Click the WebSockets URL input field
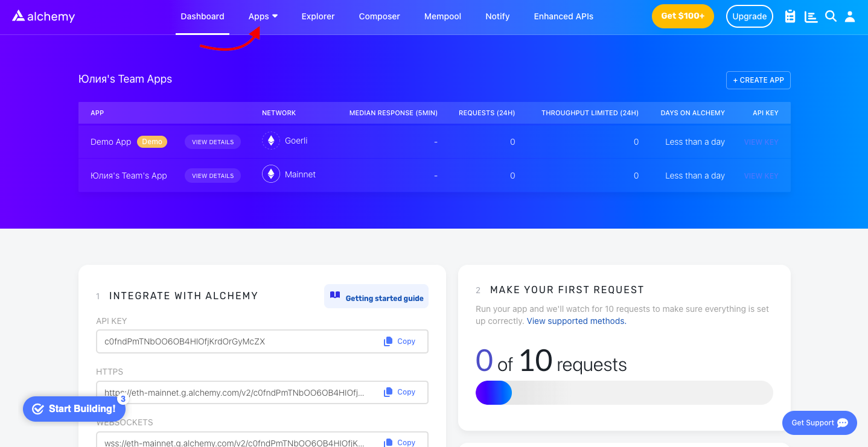868x447 pixels. [262, 440]
